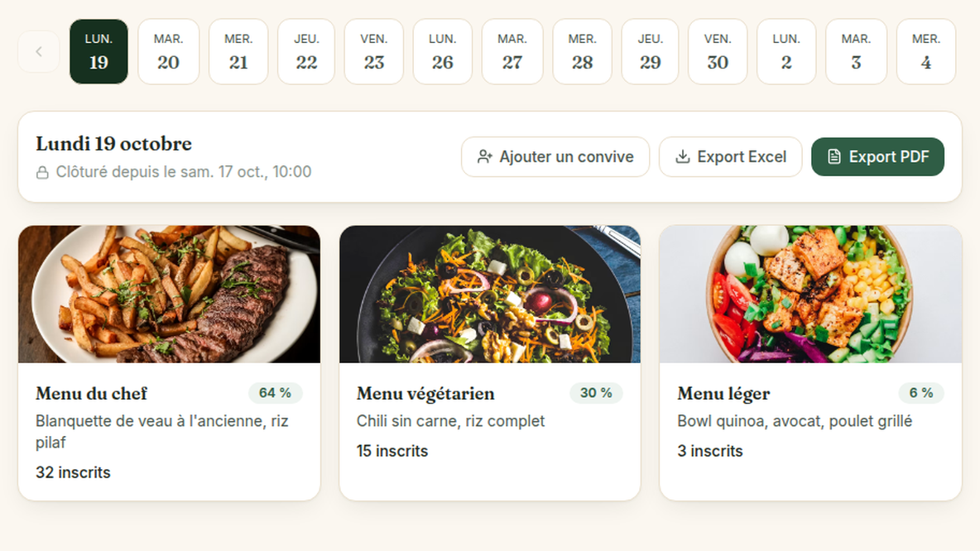This screenshot has width=980, height=551.
Task: Click the document icon in Export PDF
Action: 834,157
